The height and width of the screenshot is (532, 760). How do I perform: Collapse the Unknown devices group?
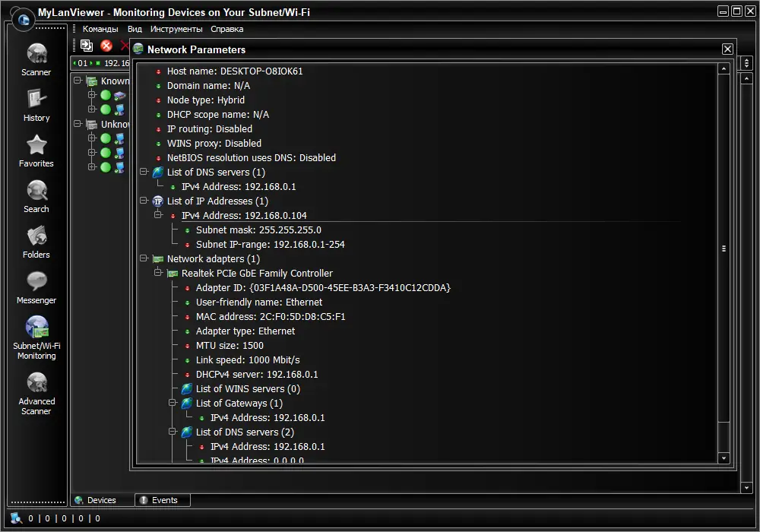point(78,124)
